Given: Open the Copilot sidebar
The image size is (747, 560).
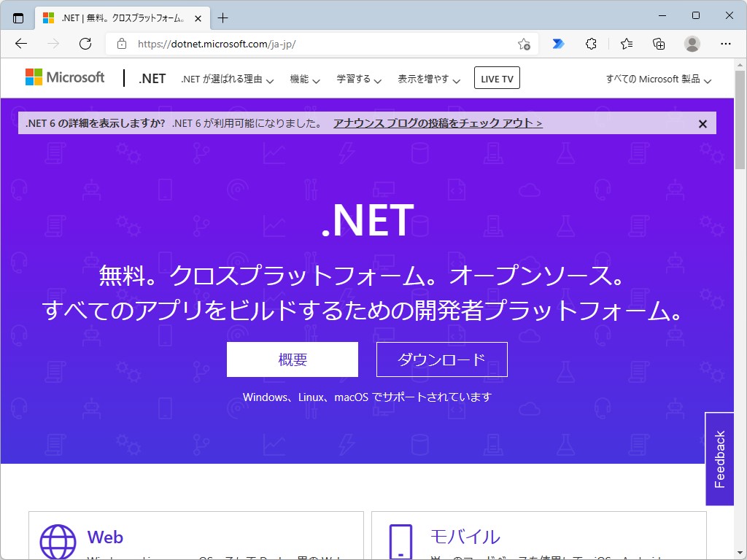Looking at the screenshot, I should [557, 44].
